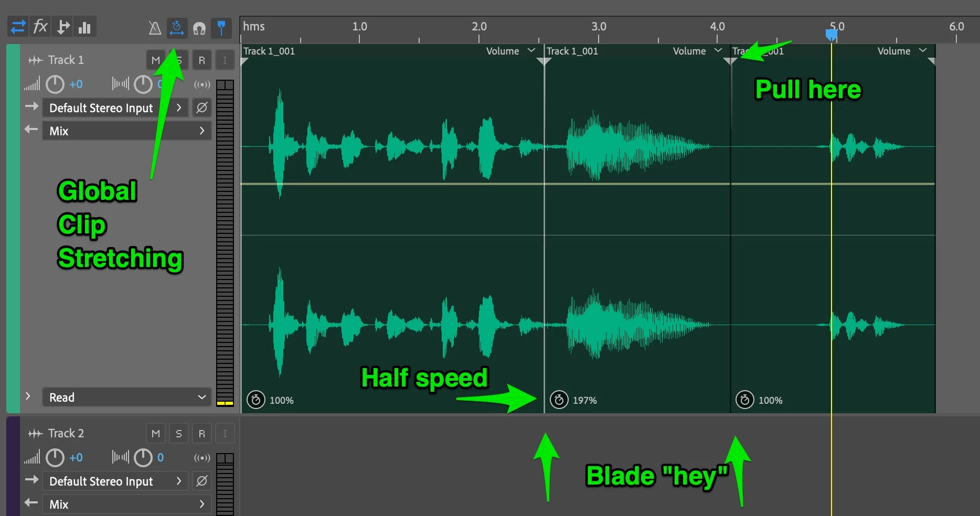This screenshot has height=516, width=980.
Task: Toggle Global Clip Stretching icon
Action: 177,28
